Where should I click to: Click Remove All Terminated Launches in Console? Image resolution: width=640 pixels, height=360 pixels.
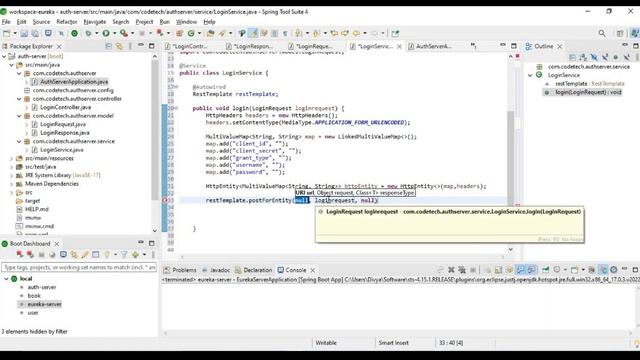click(462, 270)
